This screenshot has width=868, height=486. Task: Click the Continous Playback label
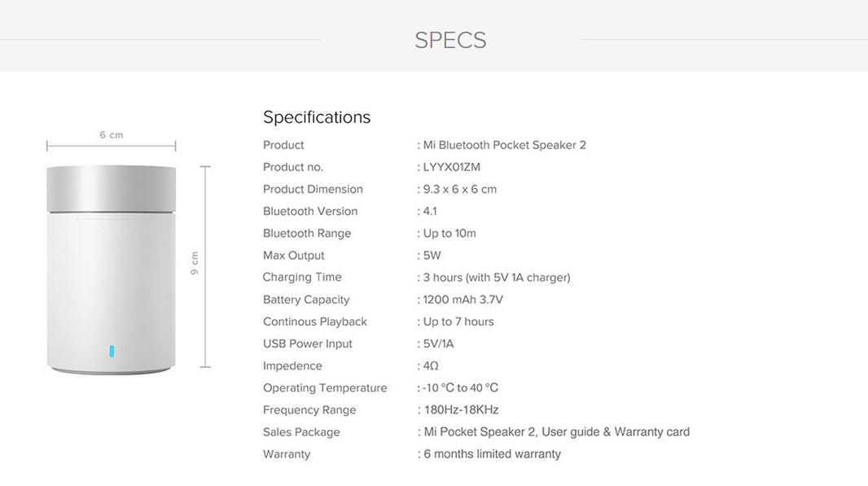315,322
